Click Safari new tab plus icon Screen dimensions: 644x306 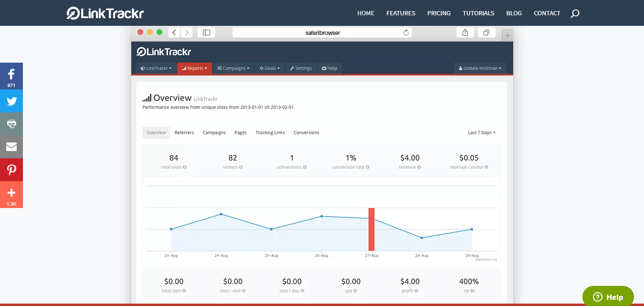pyautogui.click(x=507, y=35)
